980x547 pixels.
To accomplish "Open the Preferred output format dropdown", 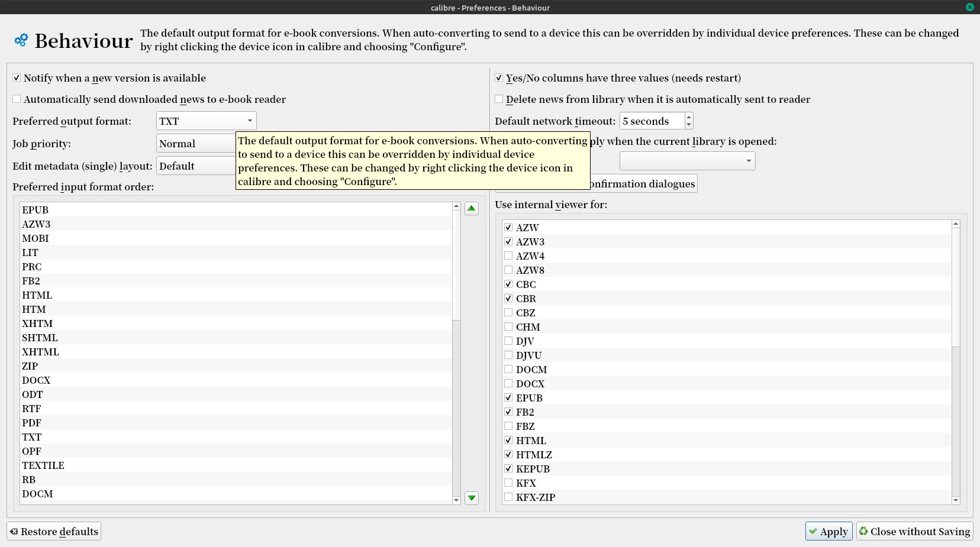I will click(x=207, y=121).
